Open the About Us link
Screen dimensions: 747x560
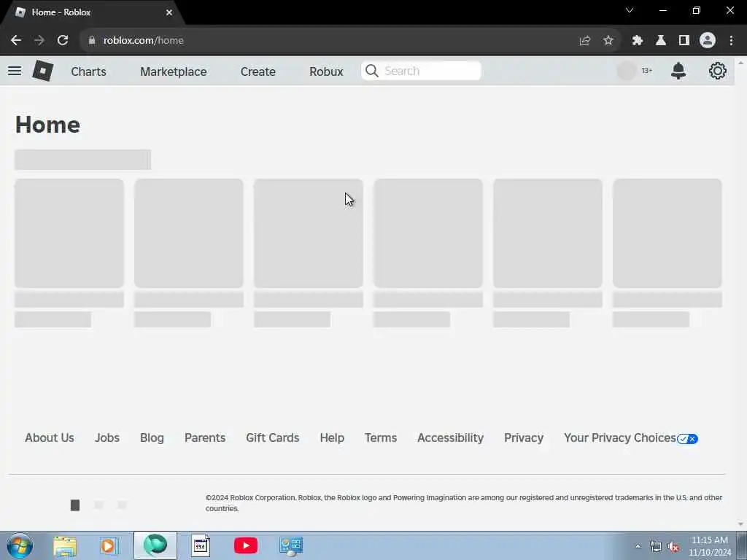tap(50, 437)
